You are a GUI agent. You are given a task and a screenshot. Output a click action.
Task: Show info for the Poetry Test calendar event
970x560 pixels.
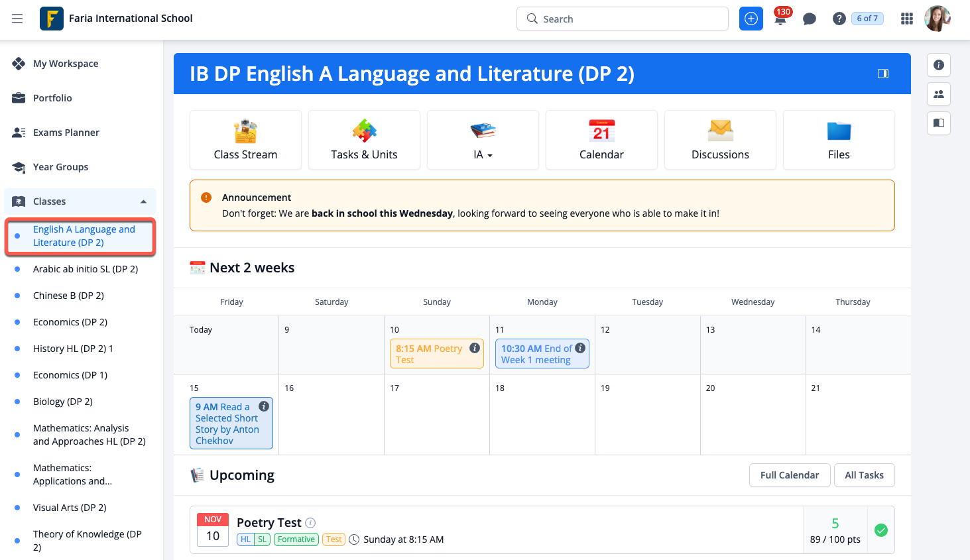tap(475, 348)
